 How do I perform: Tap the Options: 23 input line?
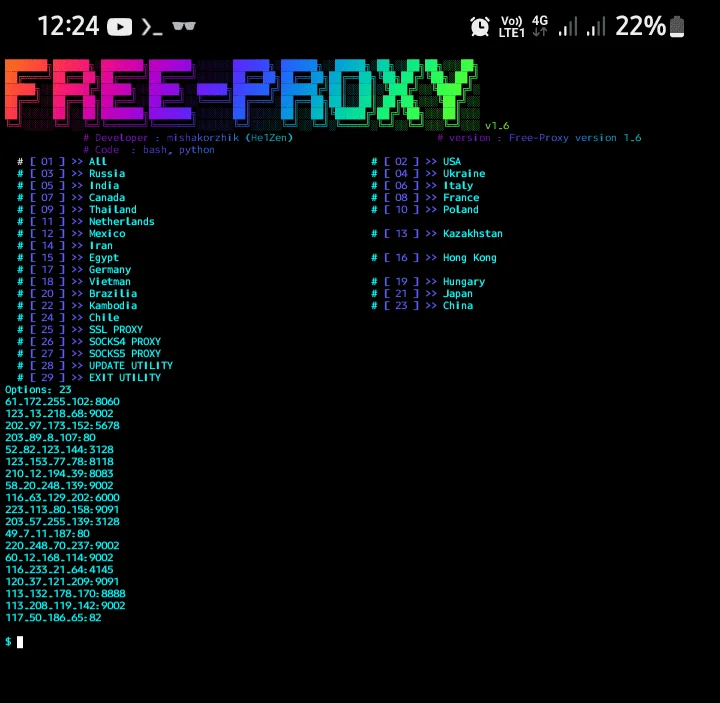coord(38,389)
